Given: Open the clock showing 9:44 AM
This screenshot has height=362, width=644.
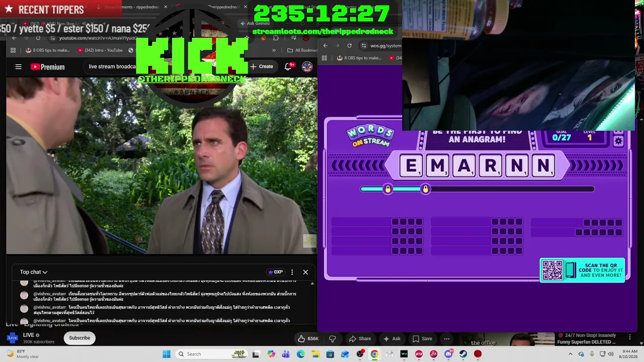Looking at the screenshot, I should 629,354.
